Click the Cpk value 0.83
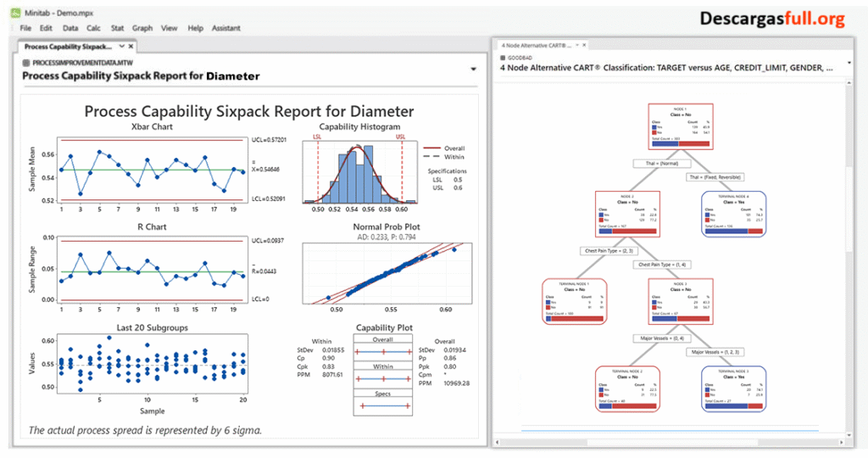Viewport: 868px width, 458px height. (x=328, y=366)
